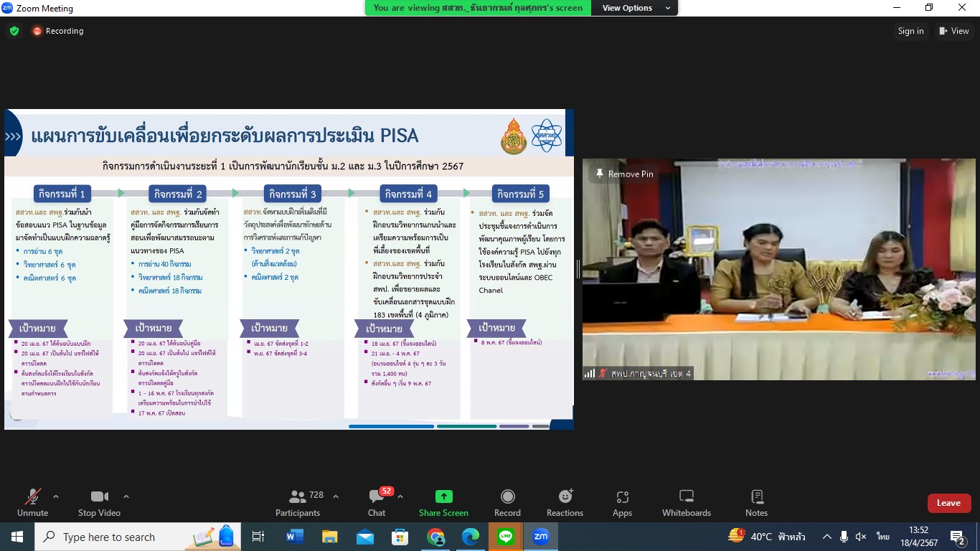
Task: Switch to Zoom taskbar icon
Action: click(541, 537)
